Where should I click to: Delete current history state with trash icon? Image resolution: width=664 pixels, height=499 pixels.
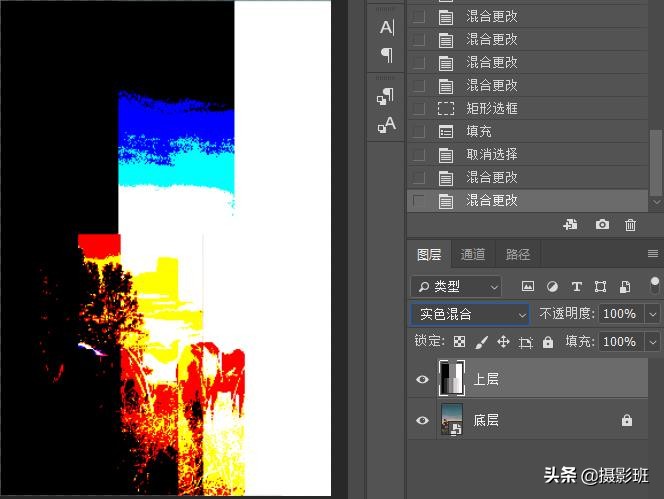coord(630,225)
